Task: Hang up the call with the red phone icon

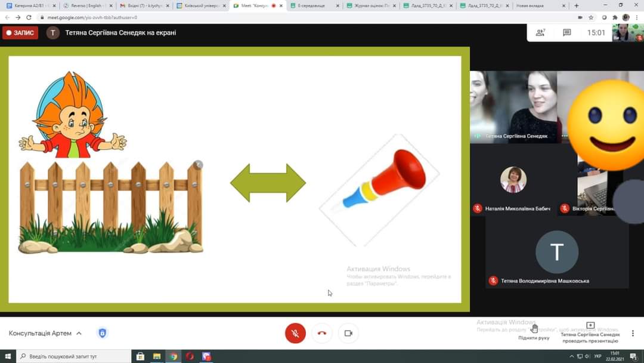Action: (x=322, y=333)
